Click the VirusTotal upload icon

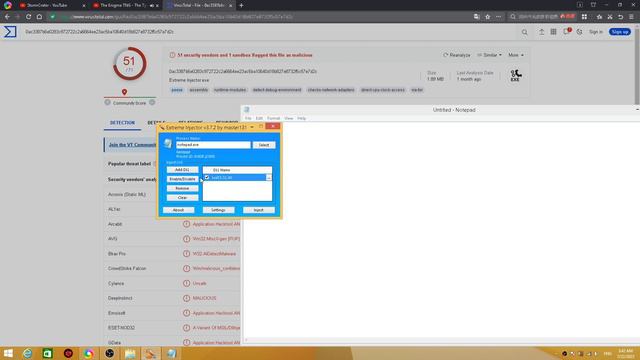(x=541, y=32)
